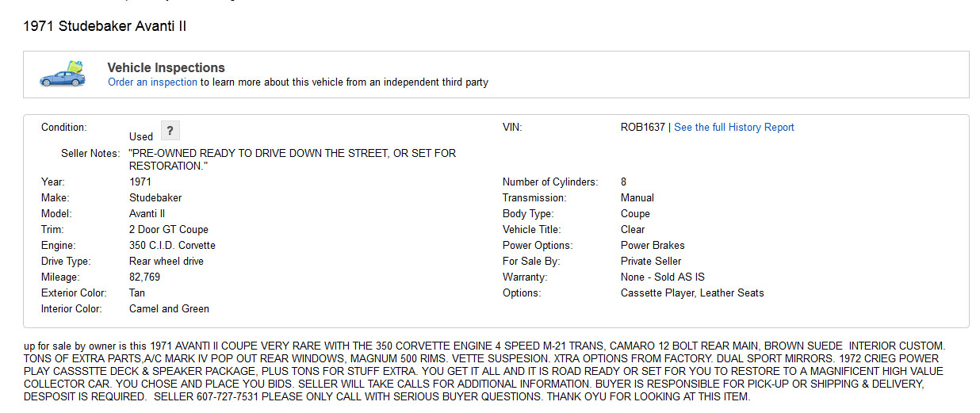Screen dimensions: 980x413
Task: Click the blue car inspection icon
Action: pyautogui.click(x=62, y=74)
